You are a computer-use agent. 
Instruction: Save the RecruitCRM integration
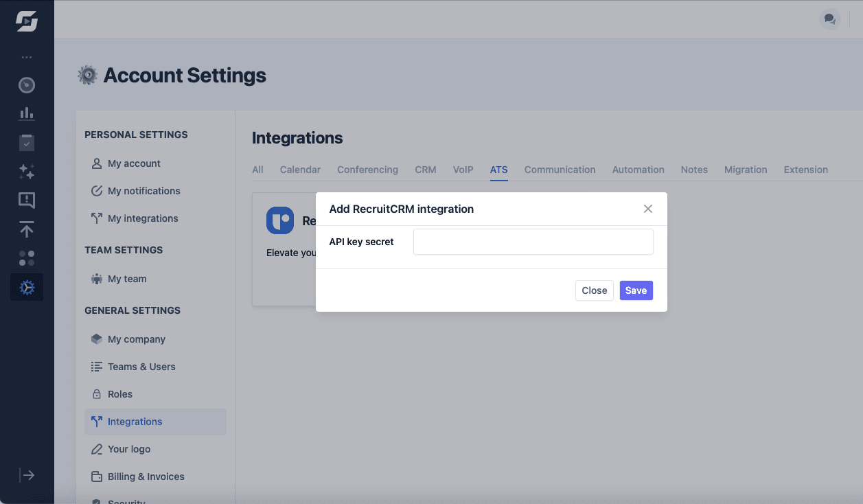click(x=636, y=290)
